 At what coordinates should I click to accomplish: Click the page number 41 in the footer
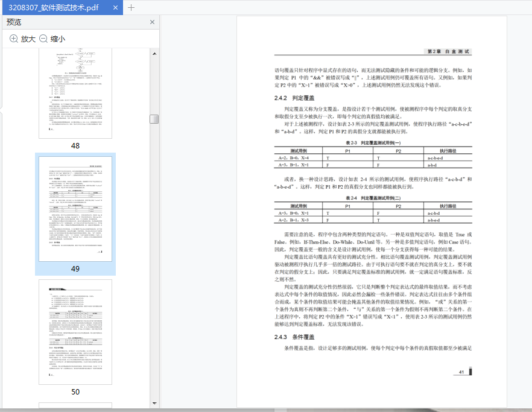tap(461, 372)
